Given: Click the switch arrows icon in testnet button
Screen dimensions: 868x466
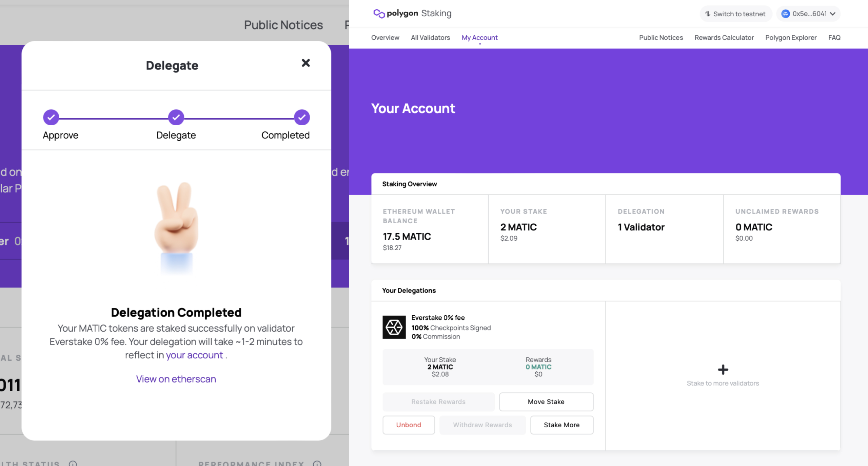Looking at the screenshot, I should [x=708, y=14].
